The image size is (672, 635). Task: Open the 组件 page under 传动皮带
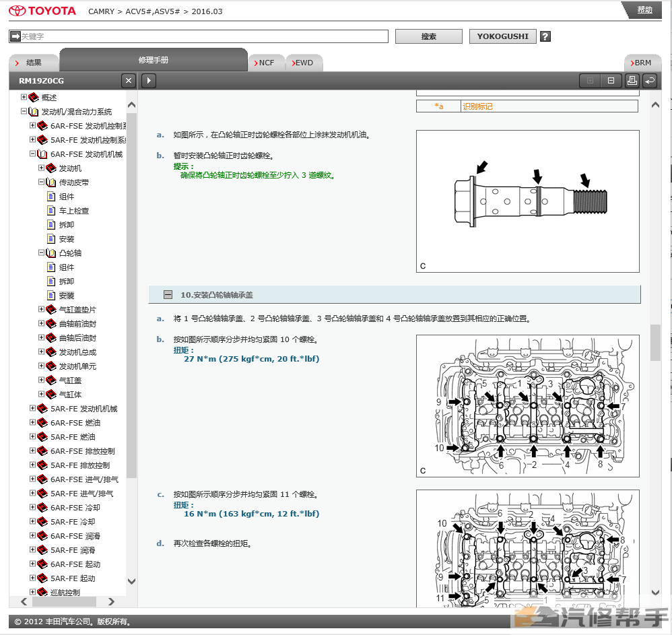point(67,197)
